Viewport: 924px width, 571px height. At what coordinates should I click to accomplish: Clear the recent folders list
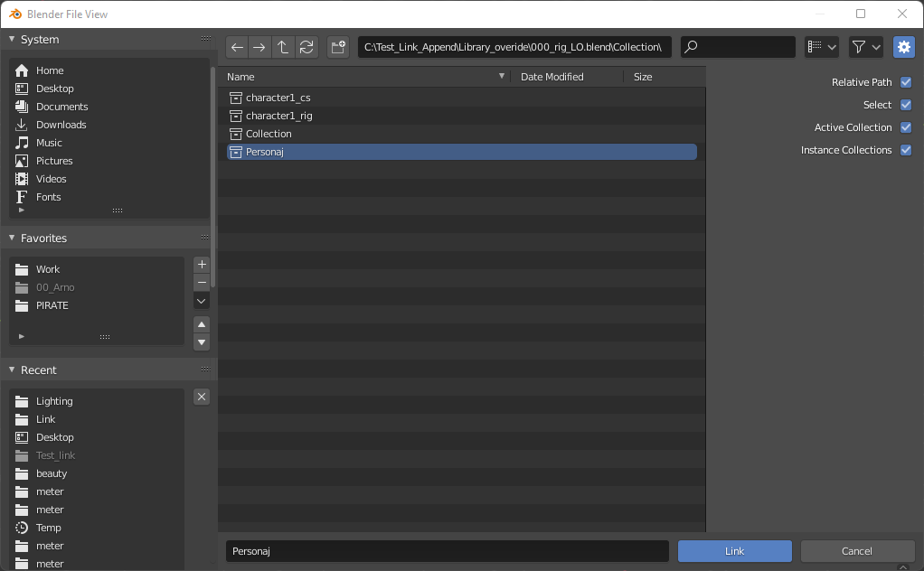202,397
